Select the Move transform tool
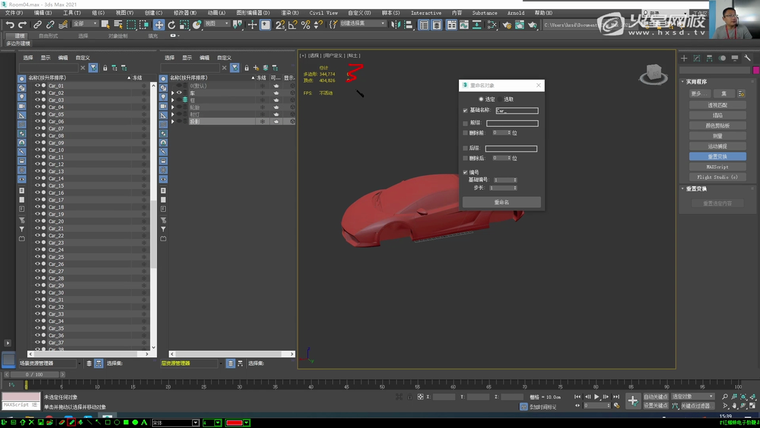 click(158, 24)
